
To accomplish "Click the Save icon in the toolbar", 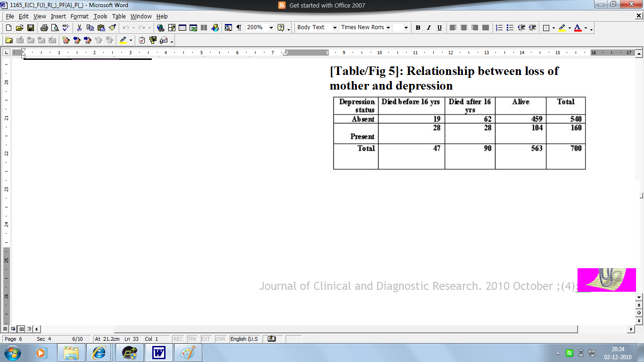I will [x=31, y=28].
